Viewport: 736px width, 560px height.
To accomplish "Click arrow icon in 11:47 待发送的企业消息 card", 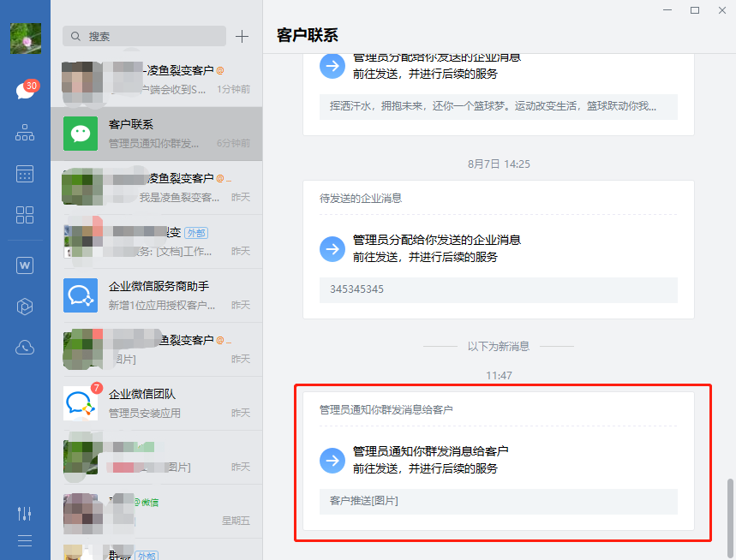I will [332, 249].
